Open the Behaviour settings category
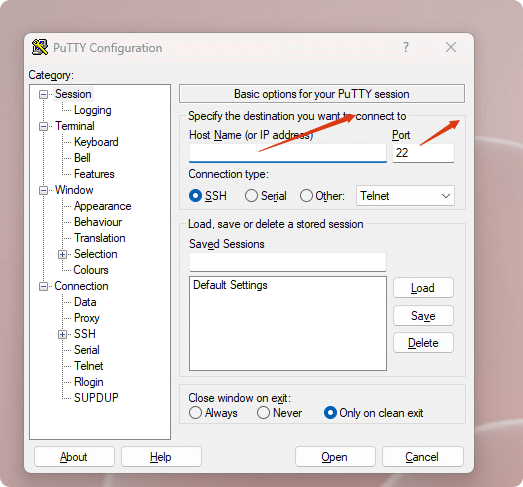 (98, 222)
